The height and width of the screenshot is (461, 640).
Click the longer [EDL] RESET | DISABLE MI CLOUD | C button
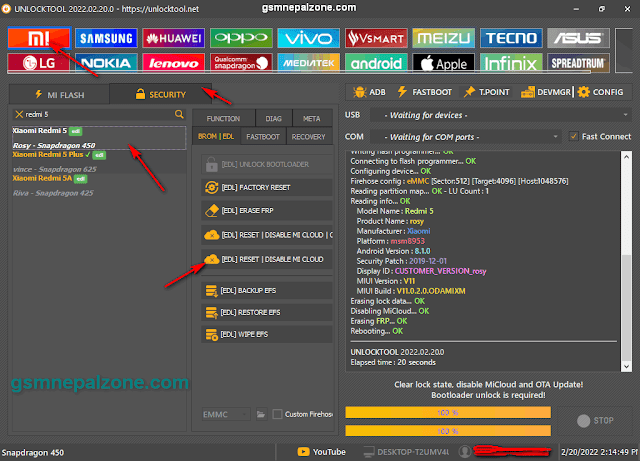coord(267,235)
